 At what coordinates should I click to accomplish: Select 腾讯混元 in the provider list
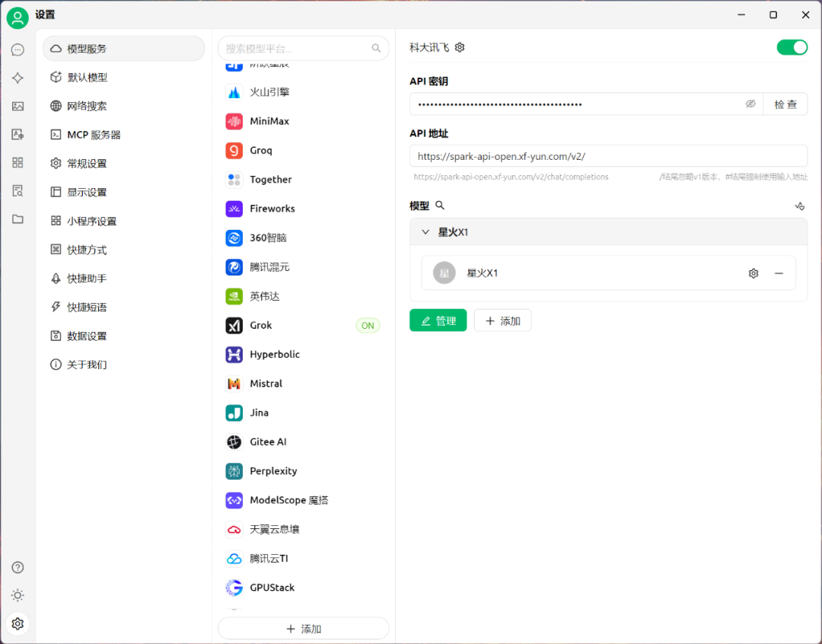tap(302, 267)
